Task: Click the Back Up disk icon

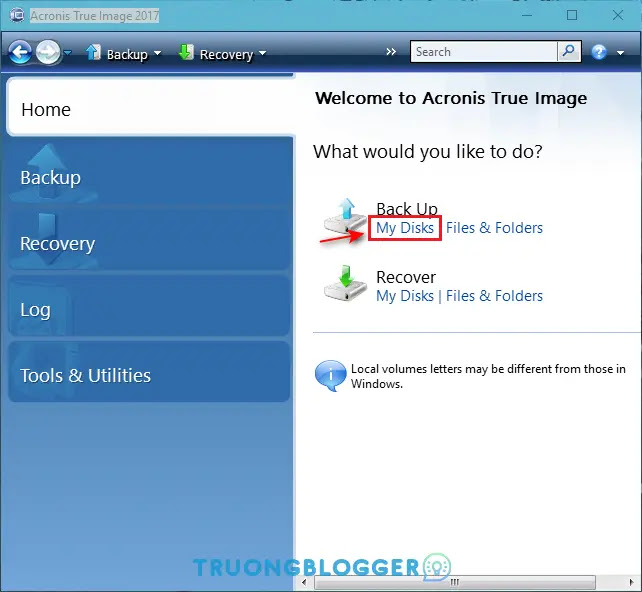Action: click(x=345, y=217)
